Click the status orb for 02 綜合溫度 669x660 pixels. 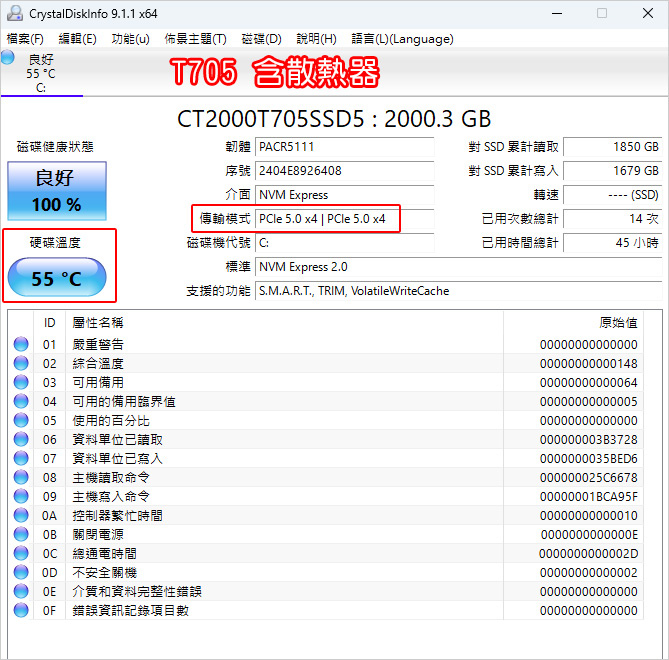(21, 363)
